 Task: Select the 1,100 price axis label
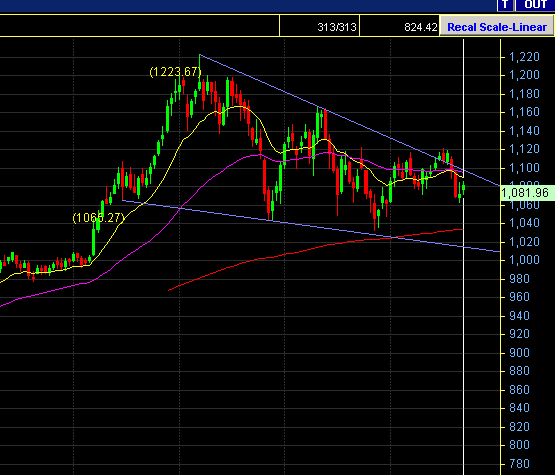pos(524,167)
